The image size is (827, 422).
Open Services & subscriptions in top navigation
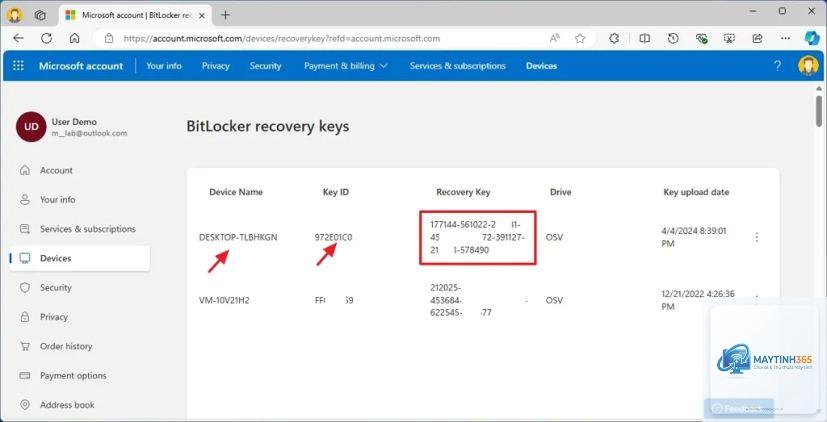(457, 66)
